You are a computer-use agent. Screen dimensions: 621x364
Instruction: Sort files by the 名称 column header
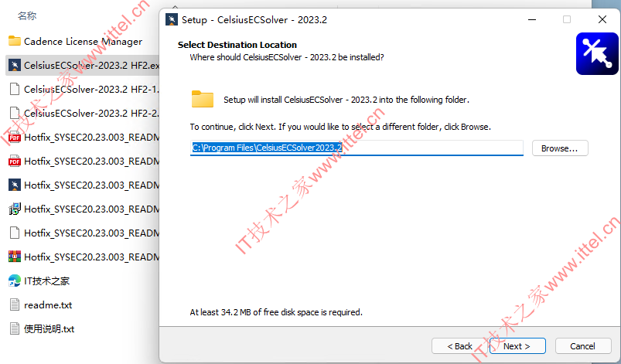(x=27, y=15)
